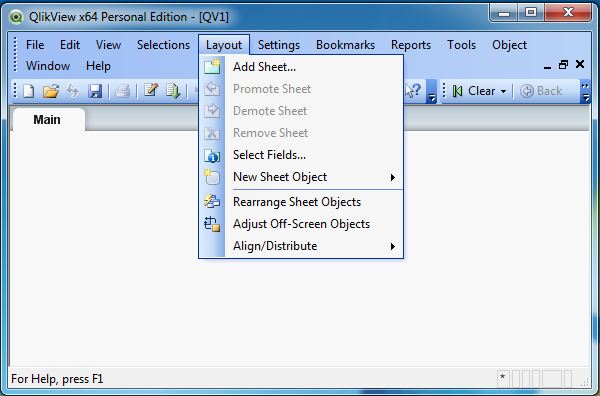
Task: Click the Select Fields menu icon
Action: pyautogui.click(x=212, y=155)
